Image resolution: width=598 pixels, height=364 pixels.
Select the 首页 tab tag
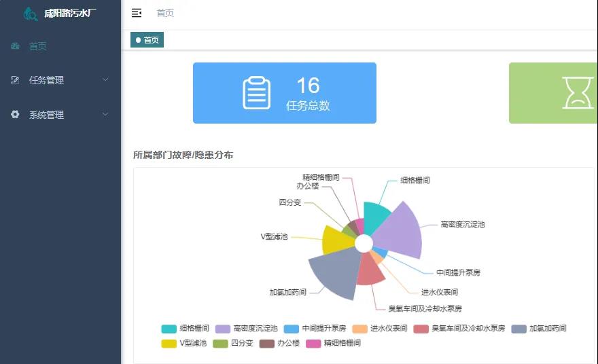(x=147, y=40)
